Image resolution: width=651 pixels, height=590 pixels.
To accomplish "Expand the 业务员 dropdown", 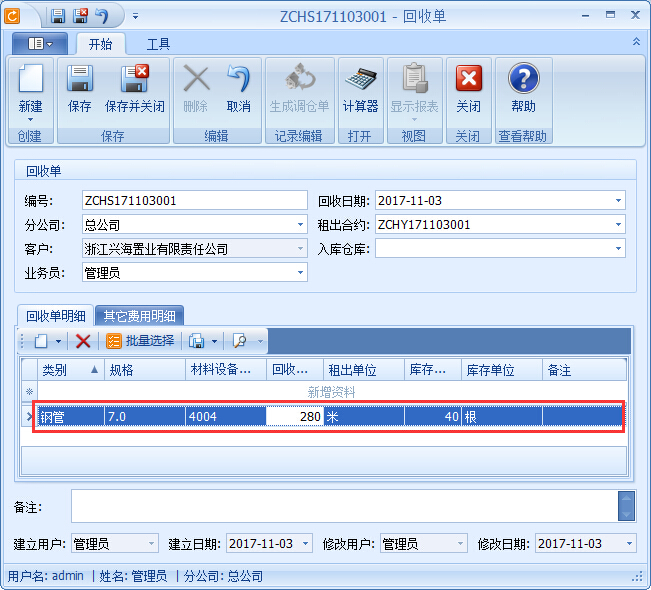I will pyautogui.click(x=300, y=272).
